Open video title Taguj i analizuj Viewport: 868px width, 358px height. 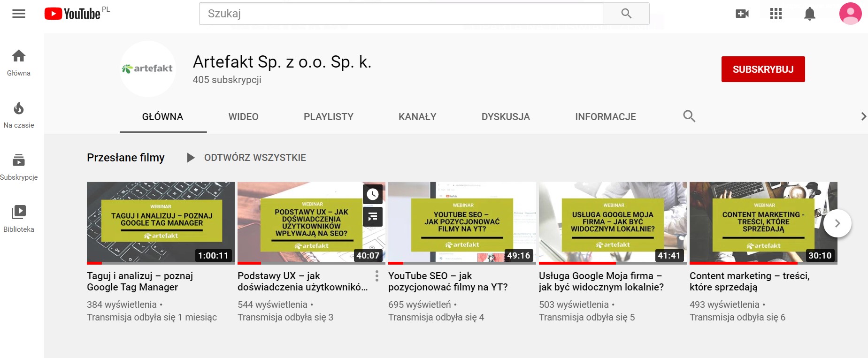click(x=140, y=282)
